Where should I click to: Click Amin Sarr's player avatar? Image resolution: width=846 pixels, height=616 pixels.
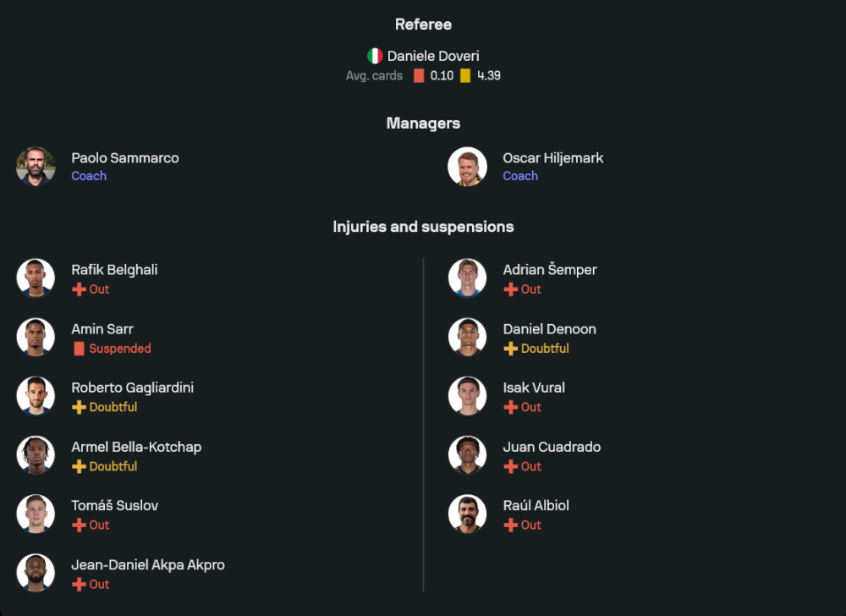coord(36,337)
